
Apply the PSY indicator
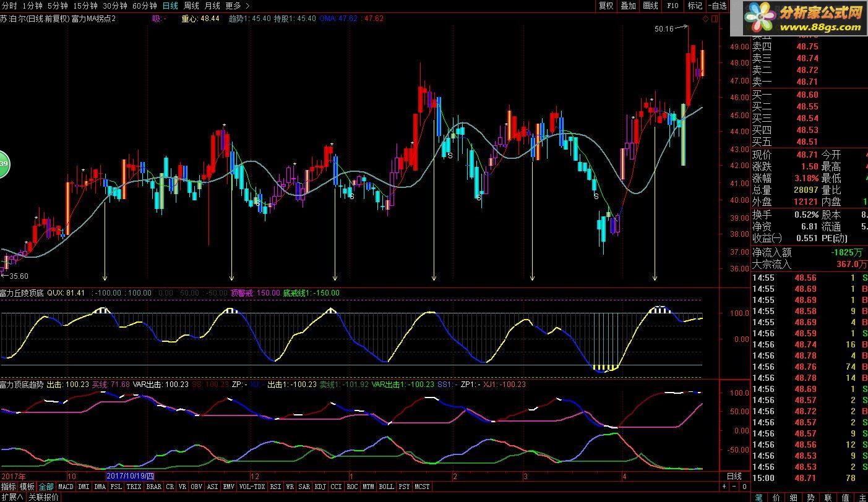(x=404, y=487)
